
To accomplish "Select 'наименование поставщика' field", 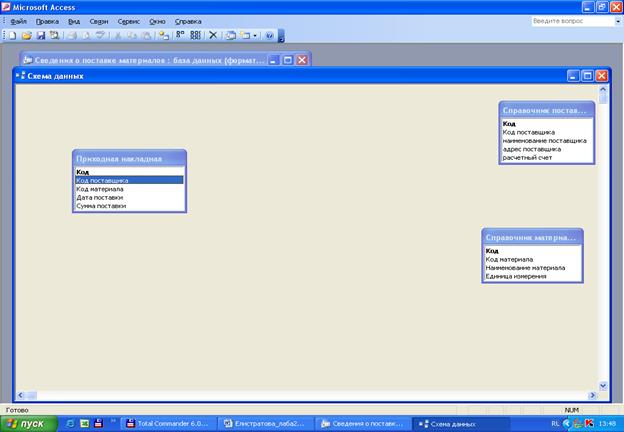I will click(x=547, y=141).
